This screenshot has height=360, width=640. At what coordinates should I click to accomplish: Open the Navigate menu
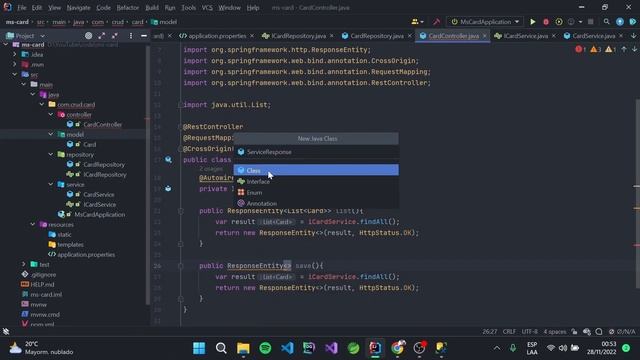coord(78,7)
